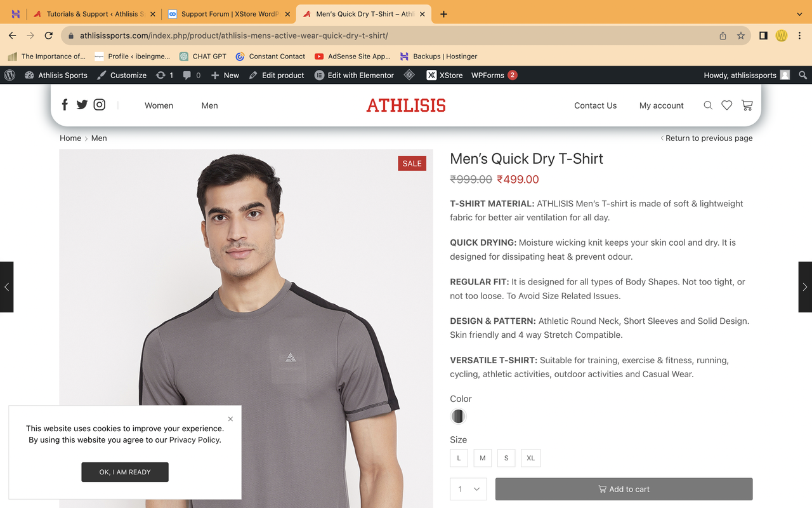This screenshot has height=508, width=812.
Task: Open AdSense Site App bookmark
Action: pyautogui.click(x=353, y=56)
